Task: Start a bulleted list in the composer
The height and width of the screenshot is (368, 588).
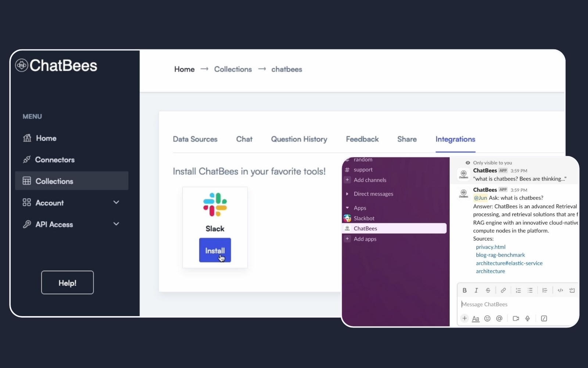Action: pos(530,290)
